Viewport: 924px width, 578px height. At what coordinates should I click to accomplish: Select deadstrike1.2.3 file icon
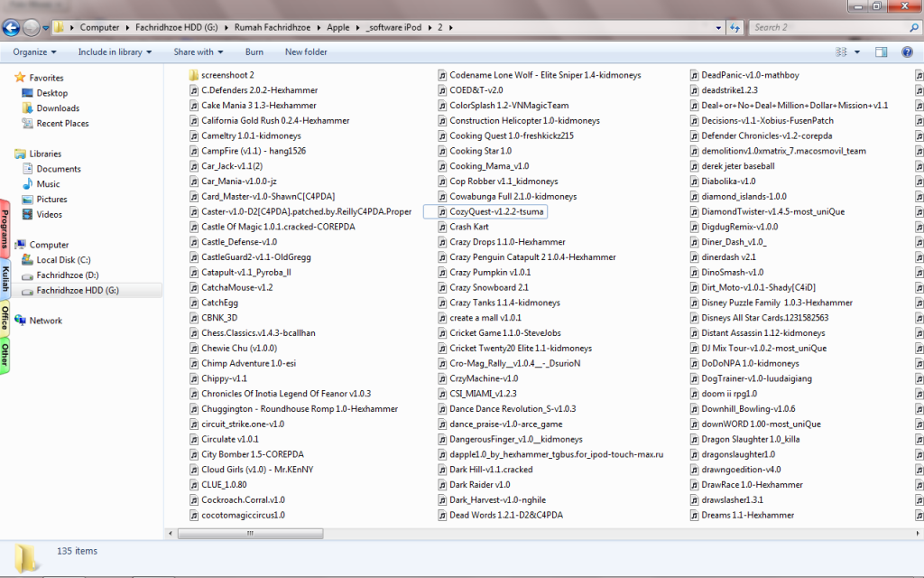click(x=694, y=90)
